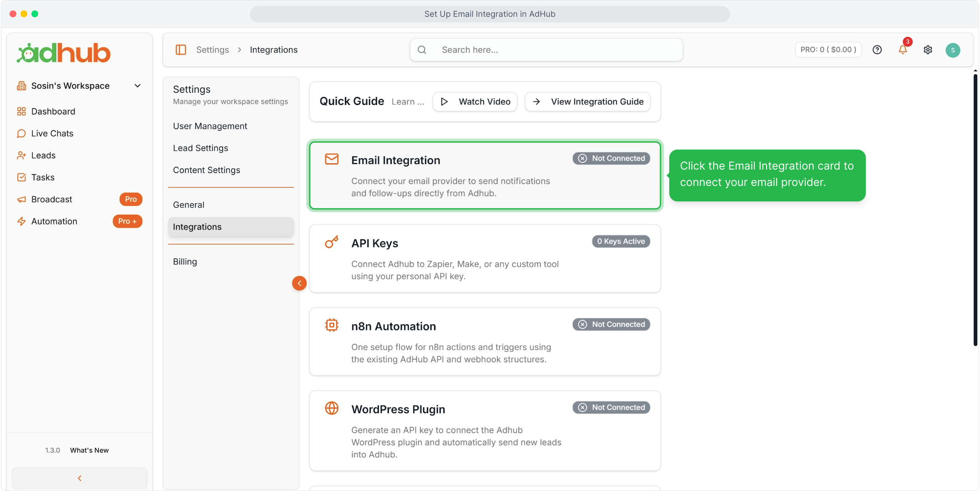Click Not Connected badge on n8n Automation
Screen dimensions: 980x491
point(611,325)
